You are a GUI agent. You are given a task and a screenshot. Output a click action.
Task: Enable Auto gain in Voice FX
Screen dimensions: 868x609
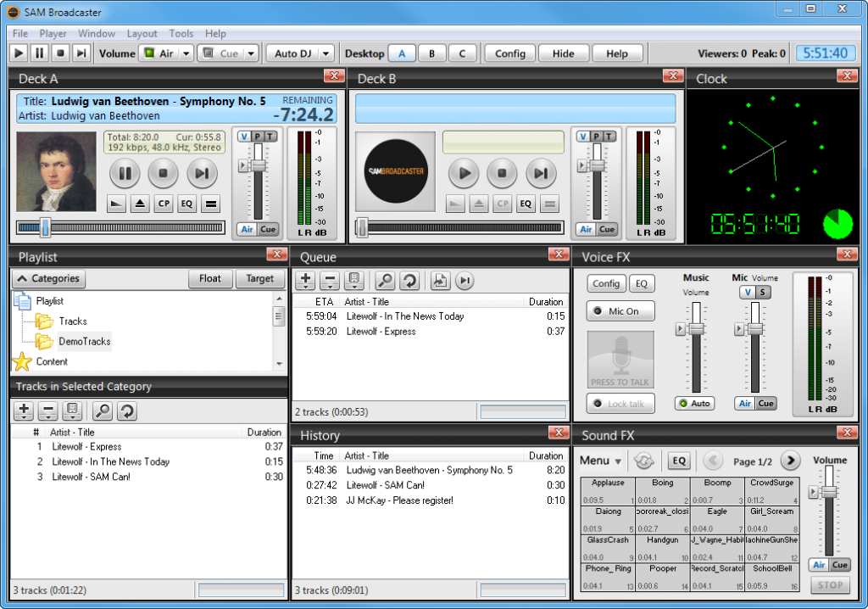(694, 403)
